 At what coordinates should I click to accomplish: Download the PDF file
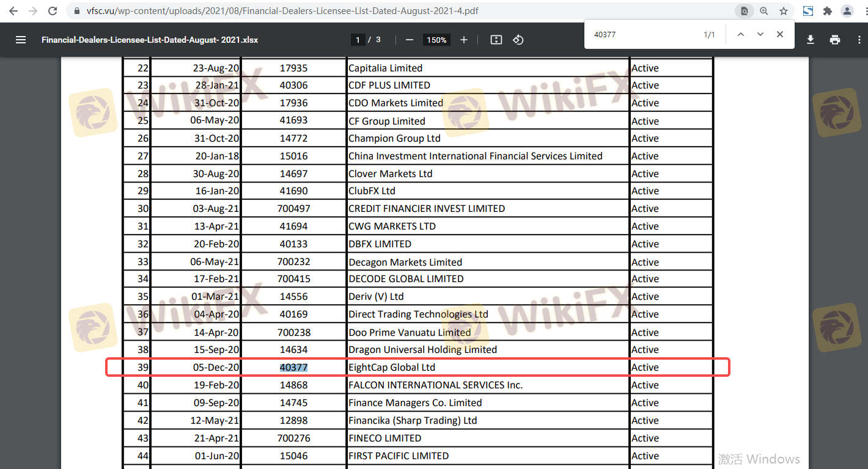tap(811, 40)
